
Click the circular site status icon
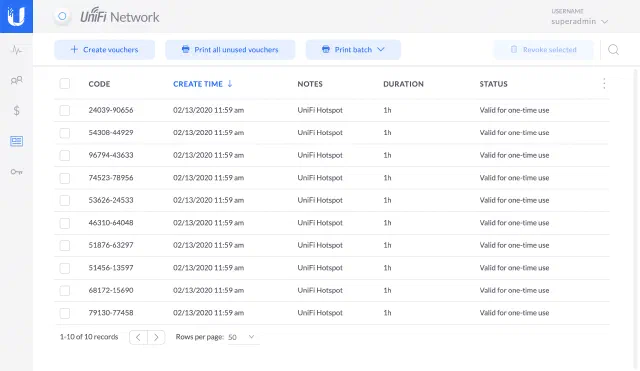[x=62, y=16]
